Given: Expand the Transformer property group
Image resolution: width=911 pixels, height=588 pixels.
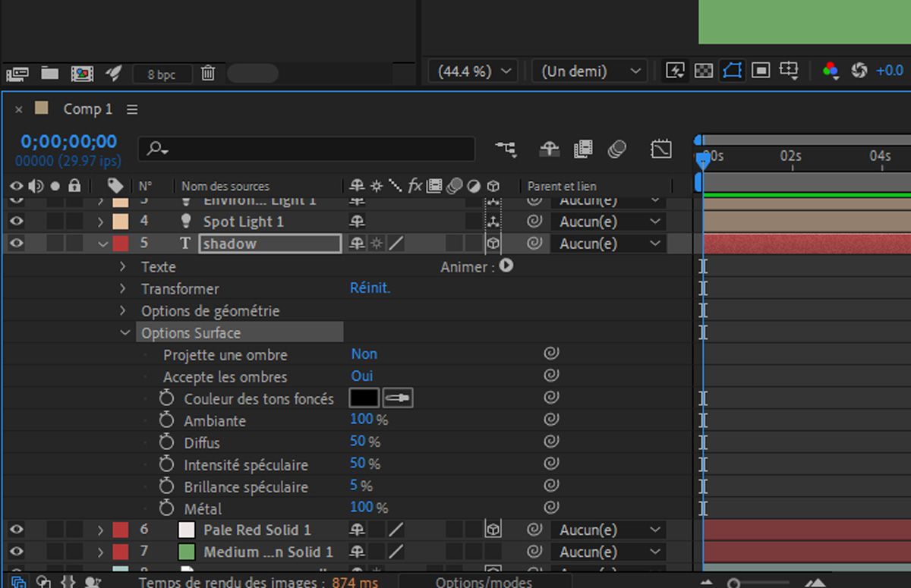Looking at the screenshot, I should pyautogui.click(x=123, y=289).
